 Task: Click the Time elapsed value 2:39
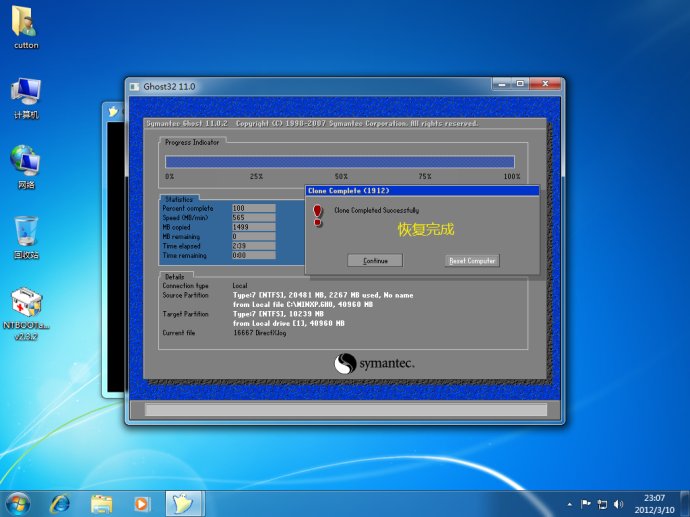click(x=254, y=246)
